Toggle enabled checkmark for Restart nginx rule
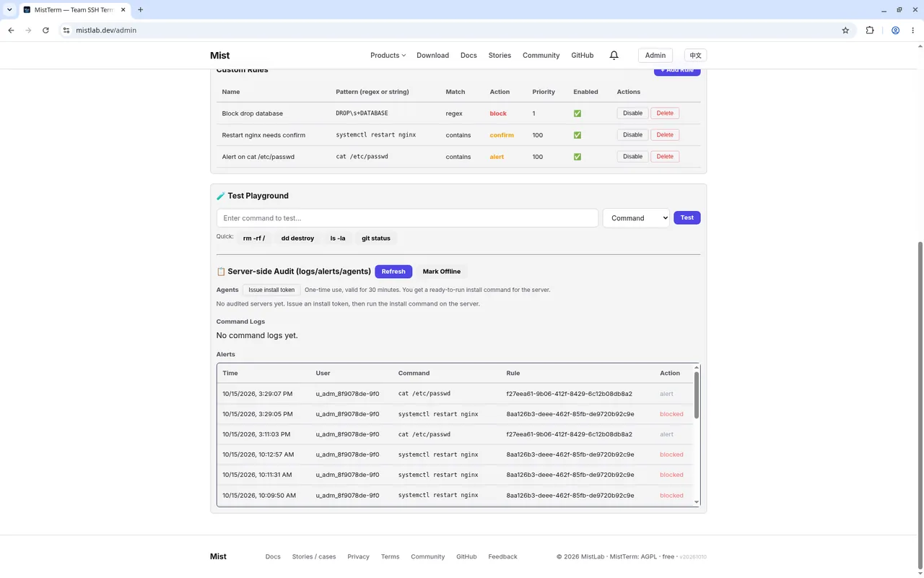 coord(577,135)
